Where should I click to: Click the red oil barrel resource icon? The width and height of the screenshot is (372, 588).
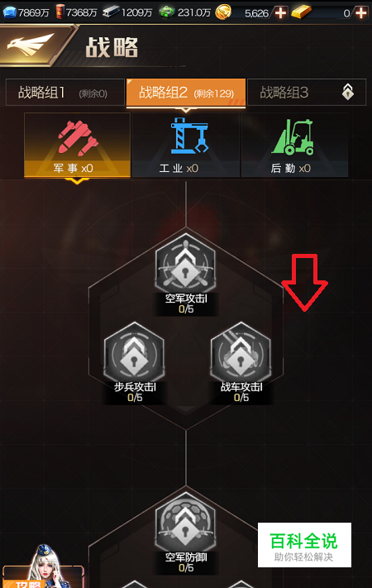[60, 12]
